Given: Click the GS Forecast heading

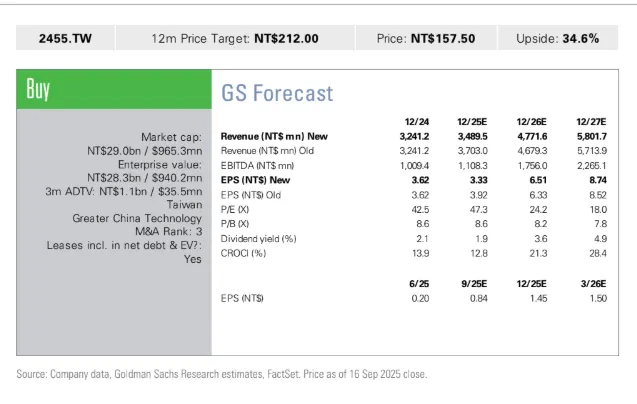Looking at the screenshot, I should (x=277, y=94).
